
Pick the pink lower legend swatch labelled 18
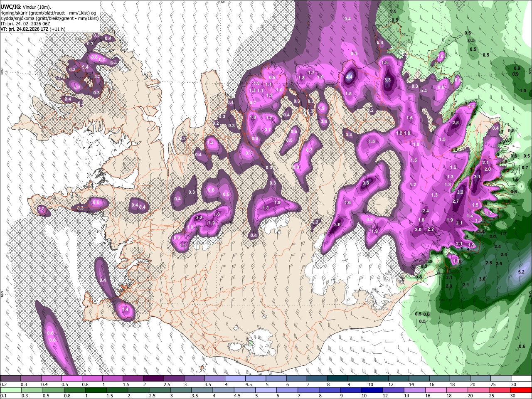pos(456,390)
